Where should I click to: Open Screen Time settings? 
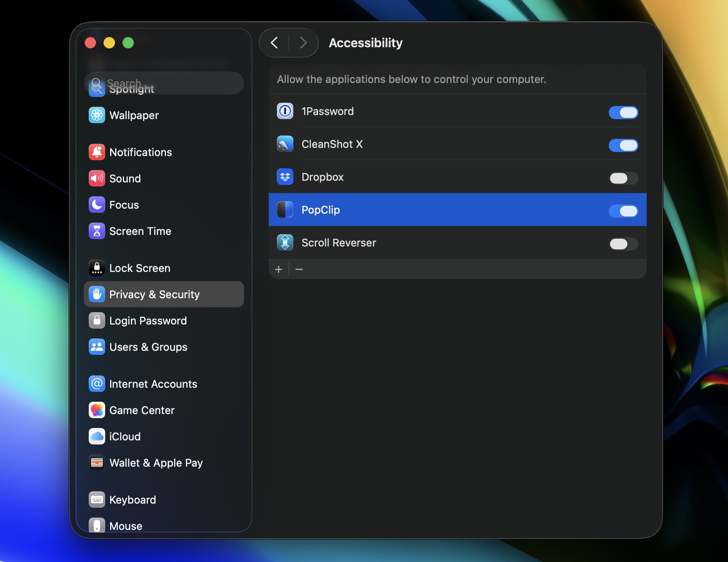click(140, 231)
